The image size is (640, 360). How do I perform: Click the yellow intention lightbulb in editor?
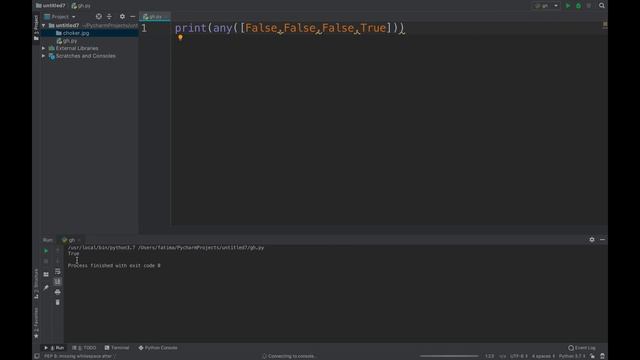(x=180, y=38)
